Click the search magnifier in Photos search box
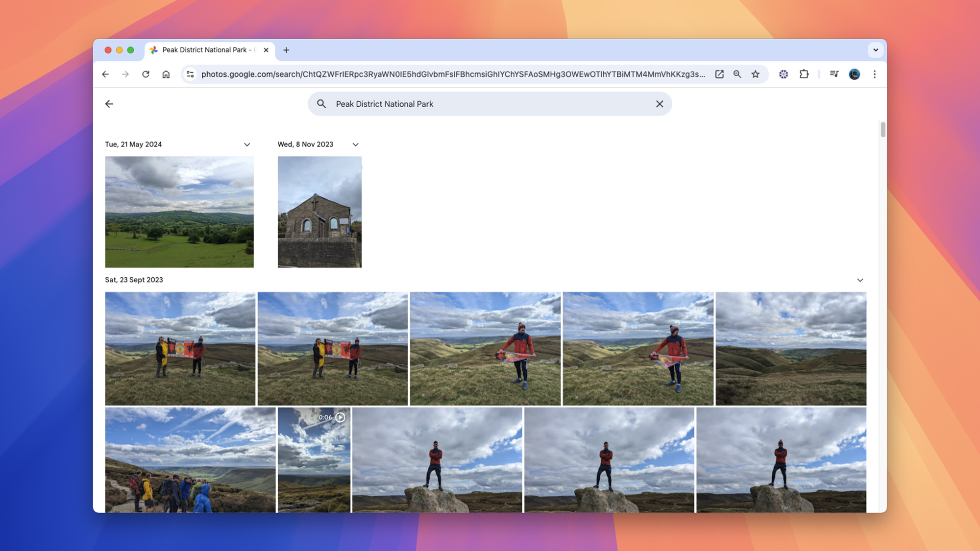This screenshot has width=980, height=551. 321,104
